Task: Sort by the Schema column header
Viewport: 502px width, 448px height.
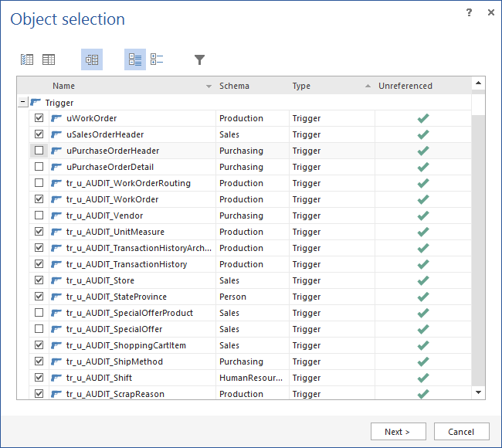Action: [234, 86]
